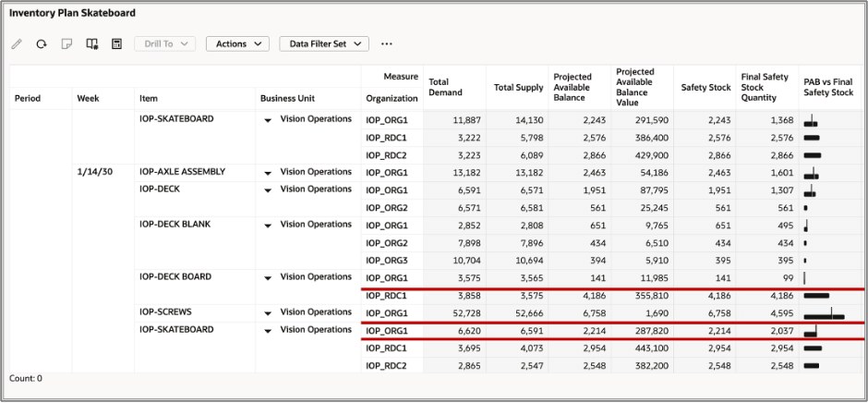Click Total Demand value 2,852
Screen dimensions: 868x403
[x=469, y=225]
